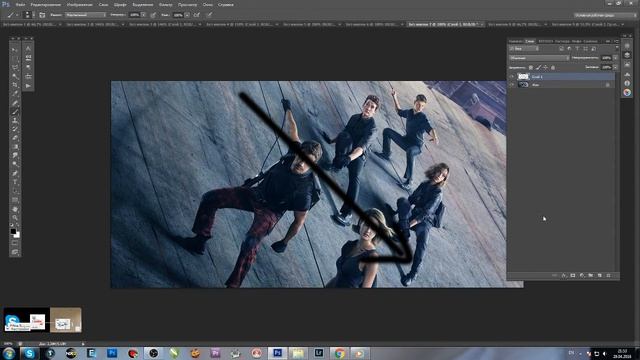
Task: Delete layer with the trash icon
Action: (x=609, y=276)
